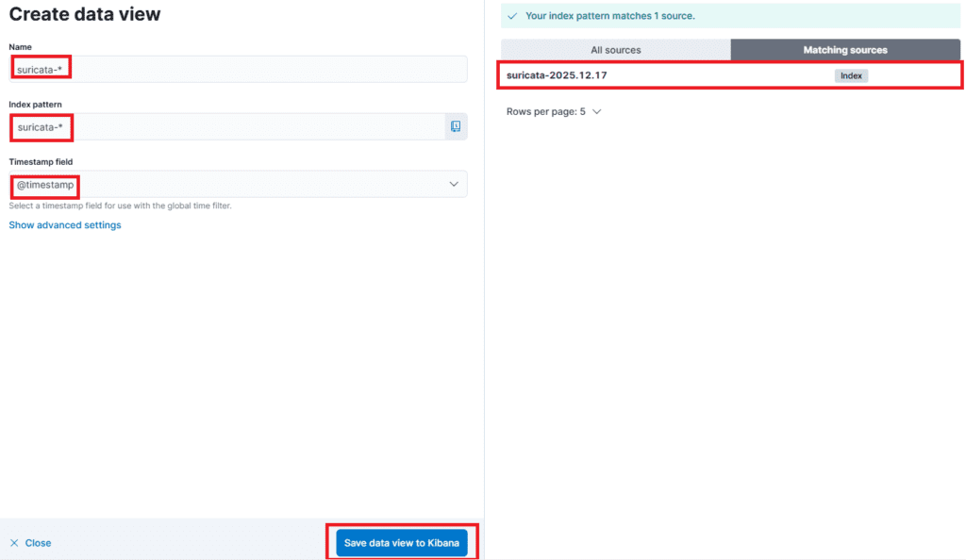Click the global time filter help text
966x560 pixels.
pyautogui.click(x=120, y=206)
